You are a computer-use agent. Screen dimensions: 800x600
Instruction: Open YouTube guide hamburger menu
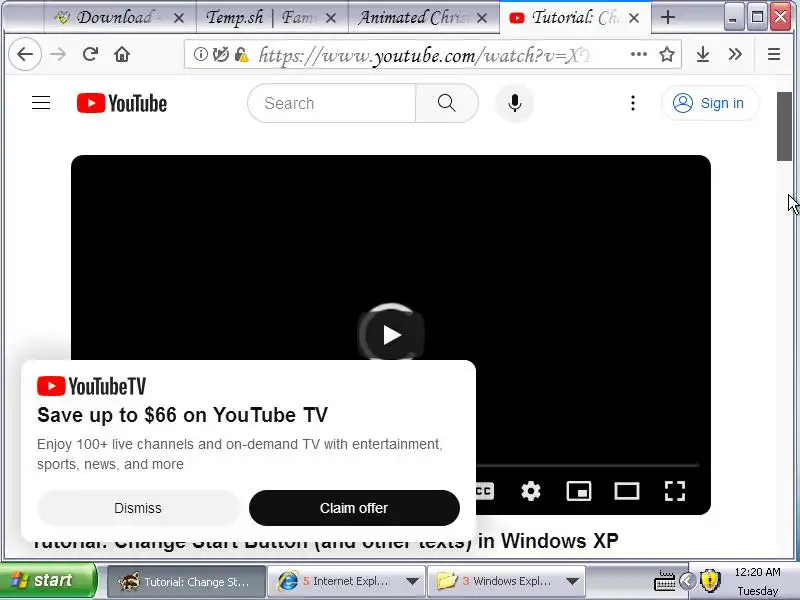[x=41, y=103]
